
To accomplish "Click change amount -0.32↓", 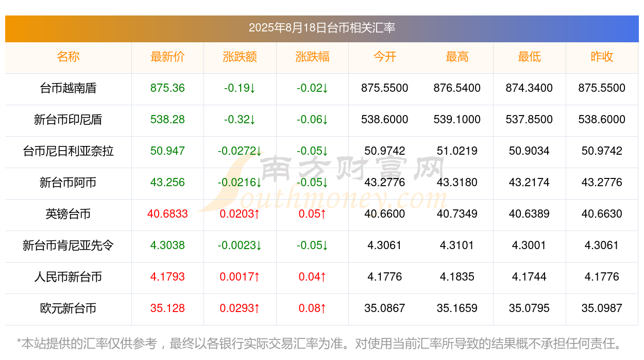I will point(240,120).
